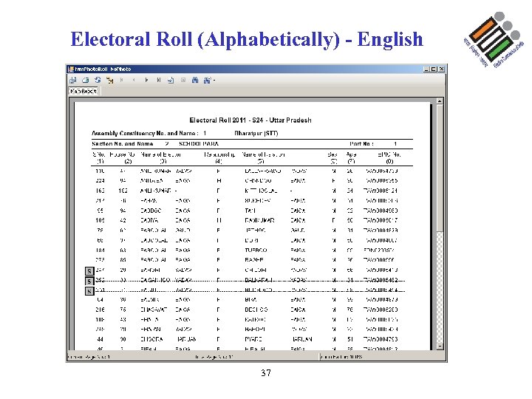Click the window title bar app icon
Screen dimensions: 532x399
(71, 69)
